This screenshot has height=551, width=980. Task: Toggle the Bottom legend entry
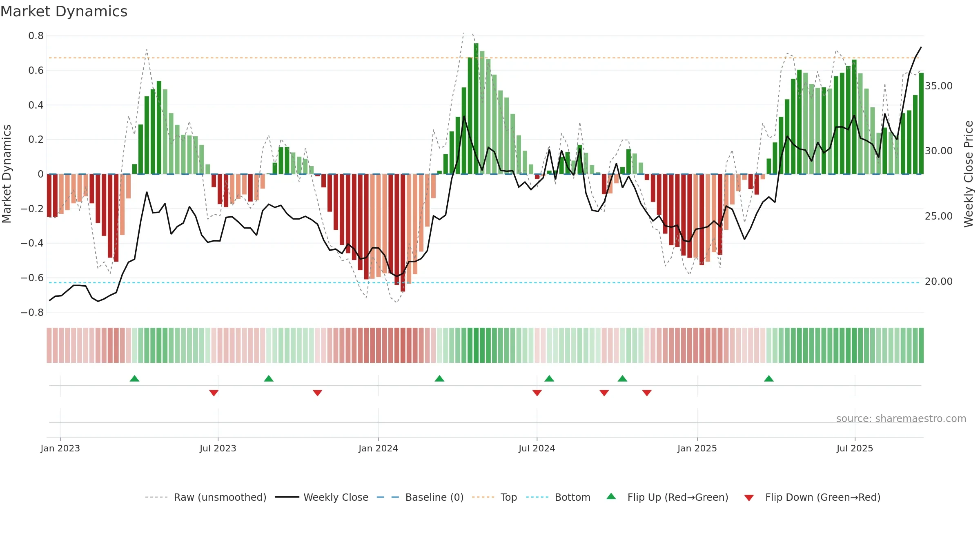coord(558,497)
